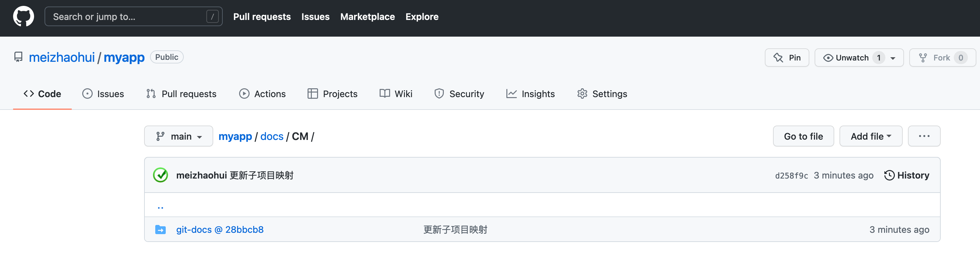Image resolution: width=980 pixels, height=257 pixels.
Task: Click the fork icon in Fork button
Action: click(x=923, y=58)
